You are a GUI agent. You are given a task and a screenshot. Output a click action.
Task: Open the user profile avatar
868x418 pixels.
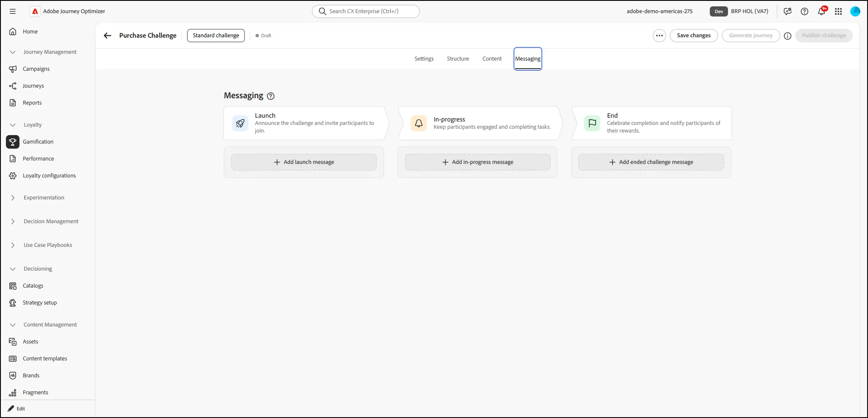[855, 11]
